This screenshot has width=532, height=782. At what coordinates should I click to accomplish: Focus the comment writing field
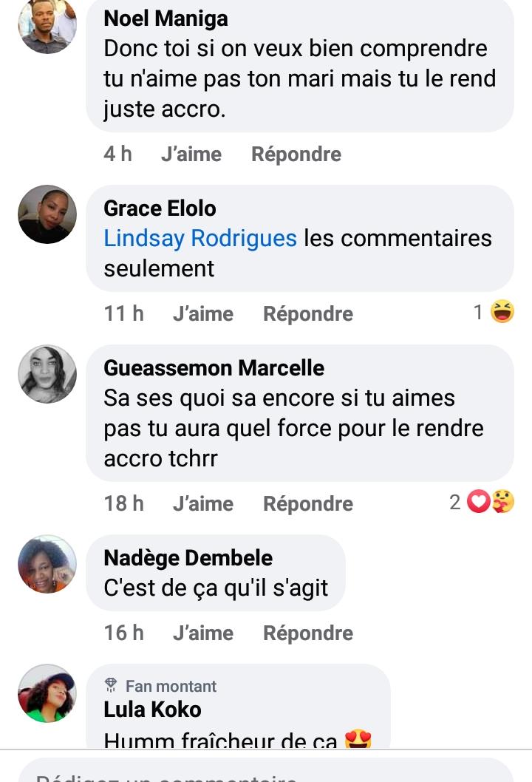click(x=266, y=772)
